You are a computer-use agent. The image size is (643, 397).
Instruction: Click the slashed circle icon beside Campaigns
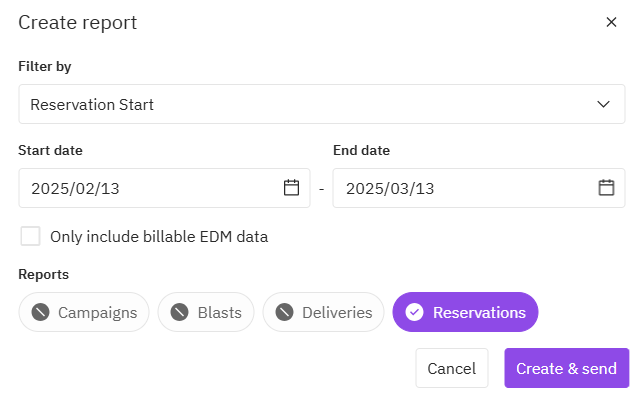tap(41, 313)
